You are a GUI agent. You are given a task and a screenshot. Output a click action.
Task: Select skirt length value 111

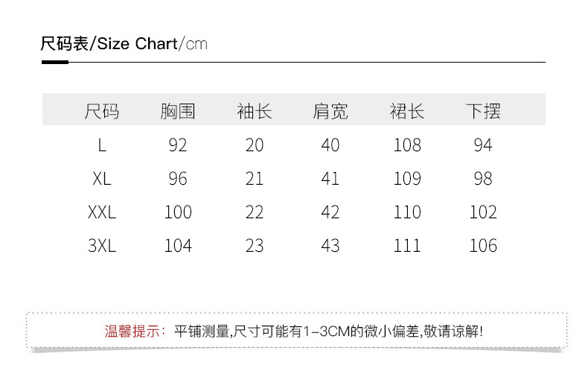[407, 246]
